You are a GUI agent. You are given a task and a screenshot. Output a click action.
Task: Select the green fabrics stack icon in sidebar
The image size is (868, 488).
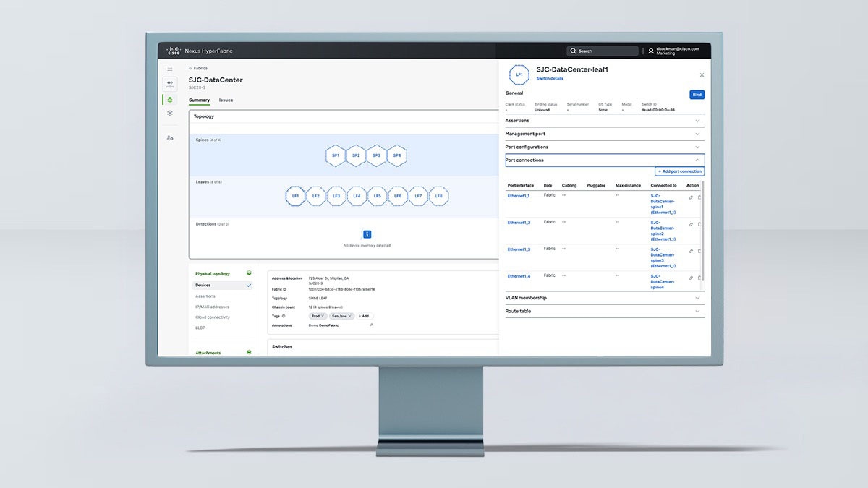170,100
